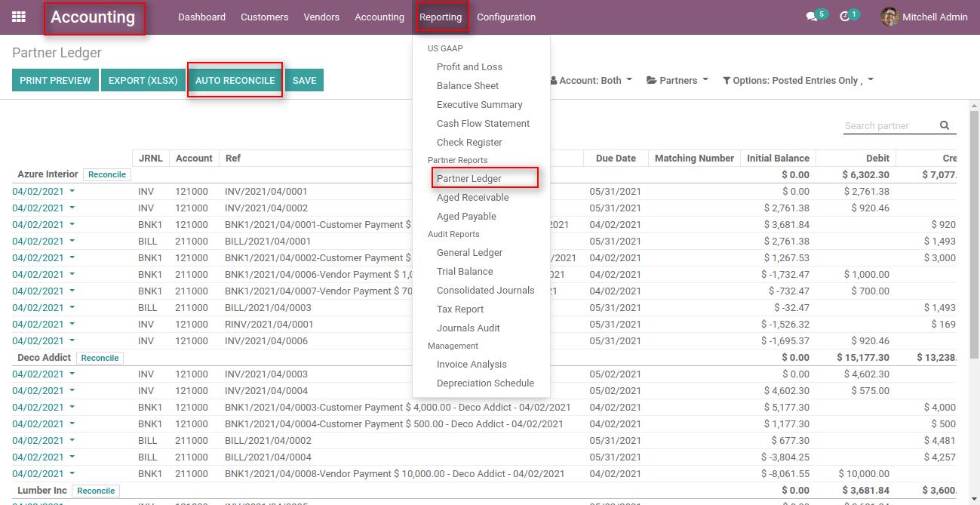
Task: Open the Account: Both filter dropdown
Action: 591,80
